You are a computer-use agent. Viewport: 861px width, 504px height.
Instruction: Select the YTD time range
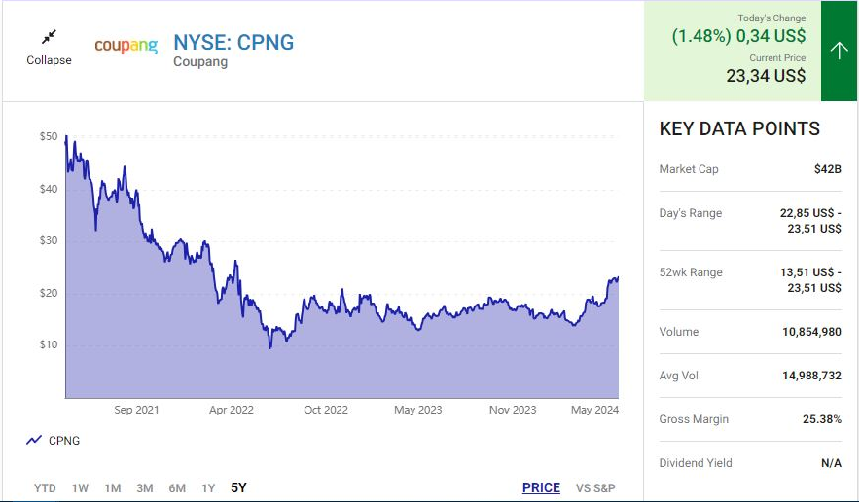click(45, 488)
